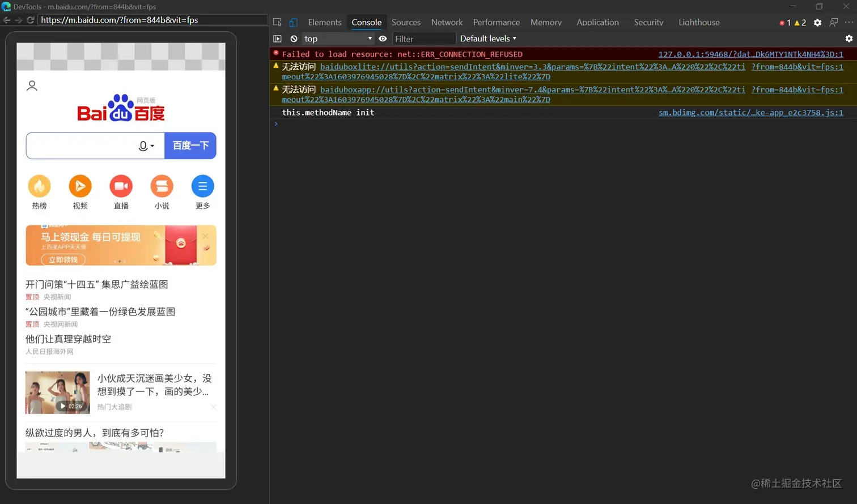This screenshot has width=857, height=504.
Task: Open console settings gear icon
Action: pyautogui.click(x=848, y=39)
